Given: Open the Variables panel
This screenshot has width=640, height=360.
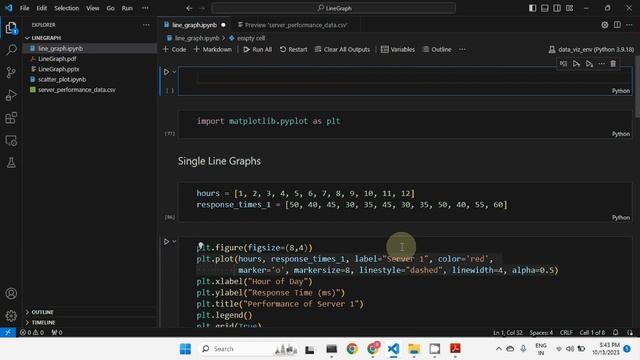Looking at the screenshot, I should point(398,49).
